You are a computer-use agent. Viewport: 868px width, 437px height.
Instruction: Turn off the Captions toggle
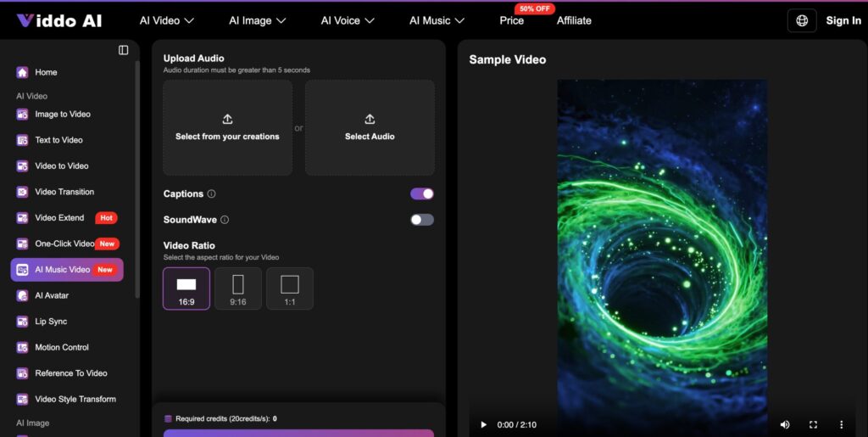point(422,193)
